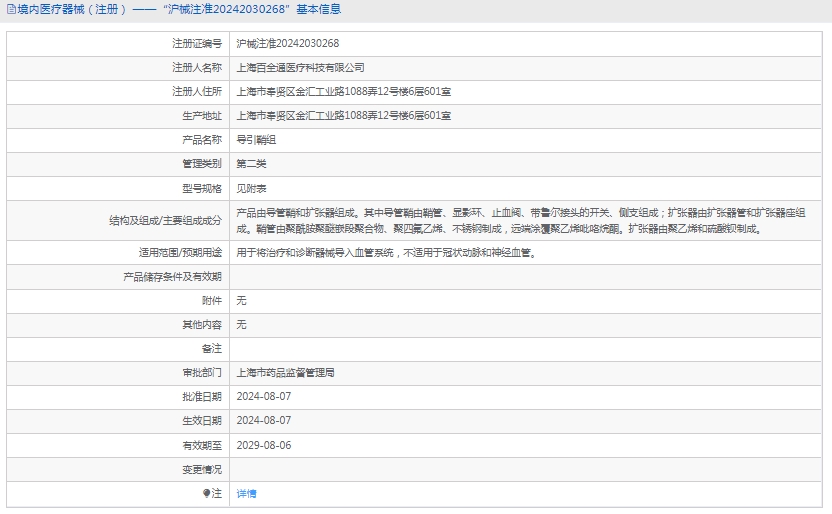Click the 批准日期 value 2024-08-07
The height and width of the screenshot is (514, 832).
(x=264, y=396)
